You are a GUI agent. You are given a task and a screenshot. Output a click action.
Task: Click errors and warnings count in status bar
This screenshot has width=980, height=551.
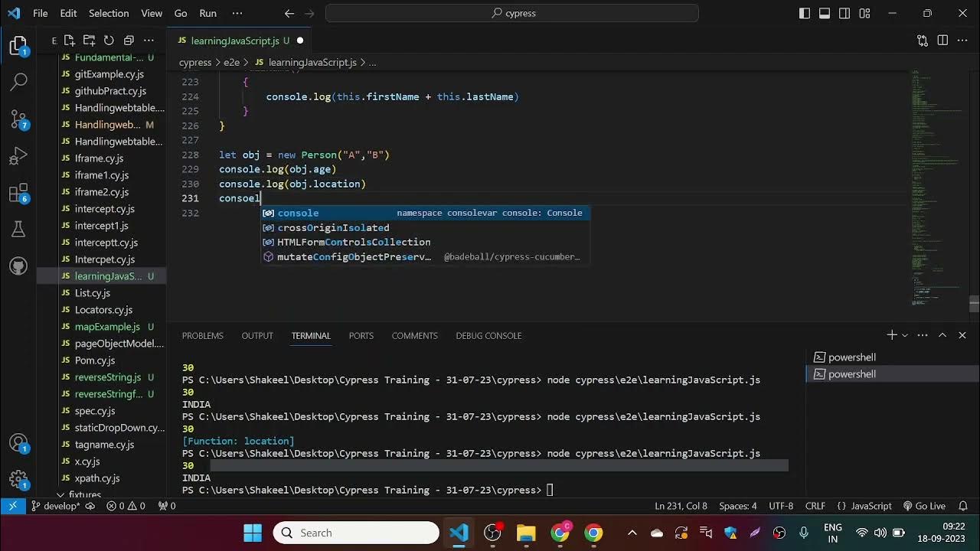pyautogui.click(x=126, y=506)
